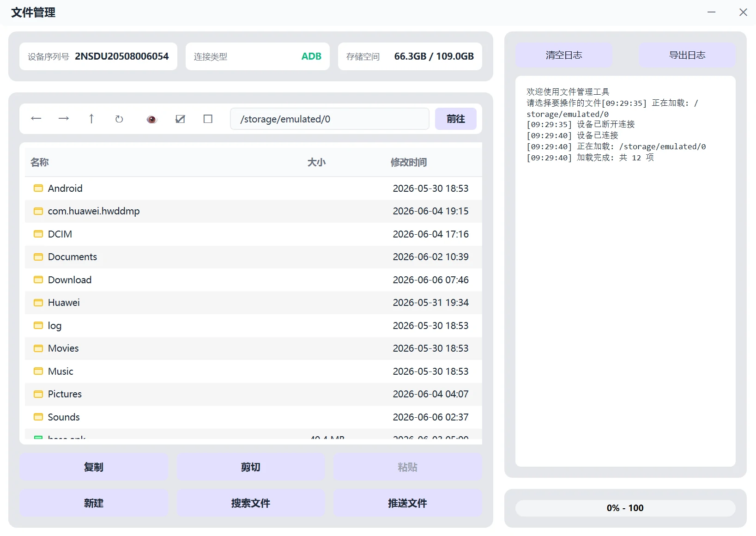Click the Android folder icon
Image resolution: width=756 pixels, height=536 pixels.
click(x=38, y=188)
